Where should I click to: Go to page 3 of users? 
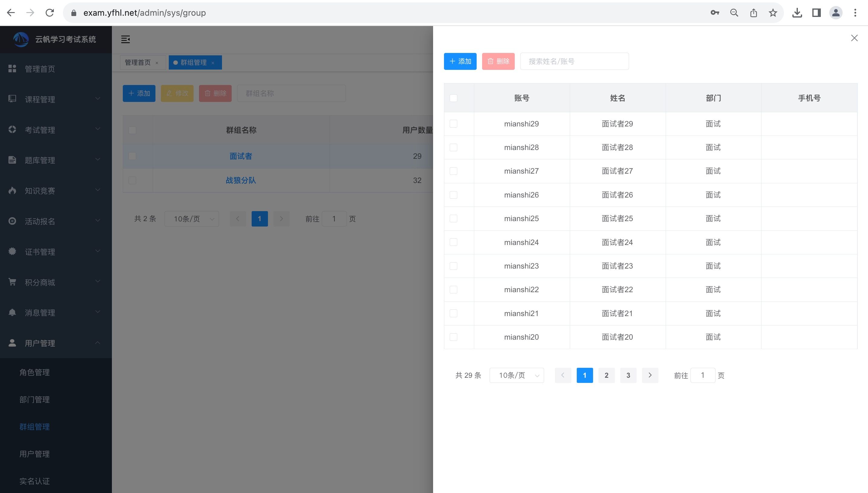pyautogui.click(x=628, y=375)
